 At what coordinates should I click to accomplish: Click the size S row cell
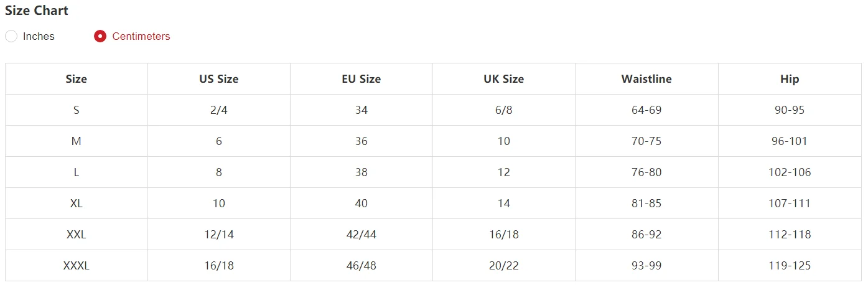pyautogui.click(x=77, y=110)
